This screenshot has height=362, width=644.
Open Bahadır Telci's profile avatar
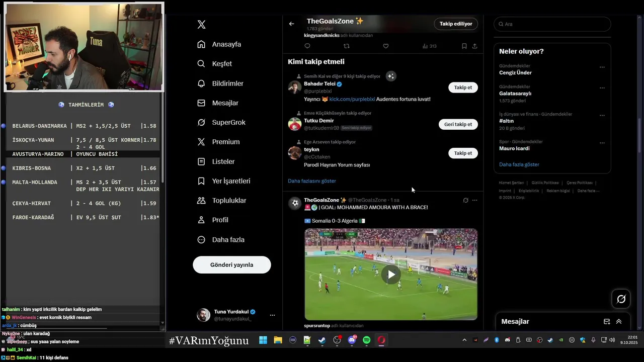[295, 87]
